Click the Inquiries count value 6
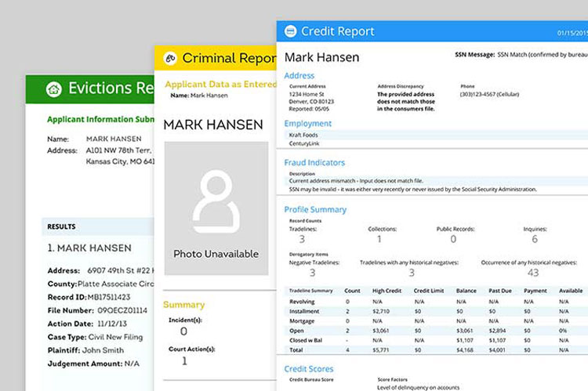 pyautogui.click(x=535, y=239)
